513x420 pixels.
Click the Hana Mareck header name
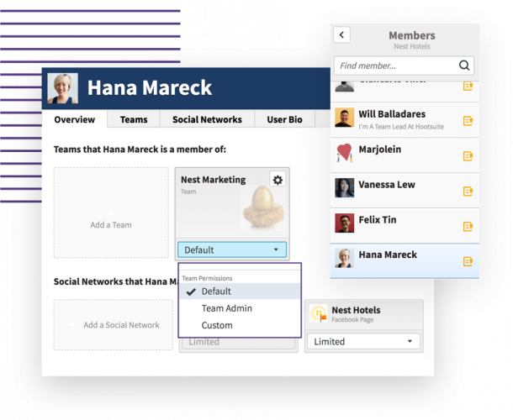tap(150, 87)
